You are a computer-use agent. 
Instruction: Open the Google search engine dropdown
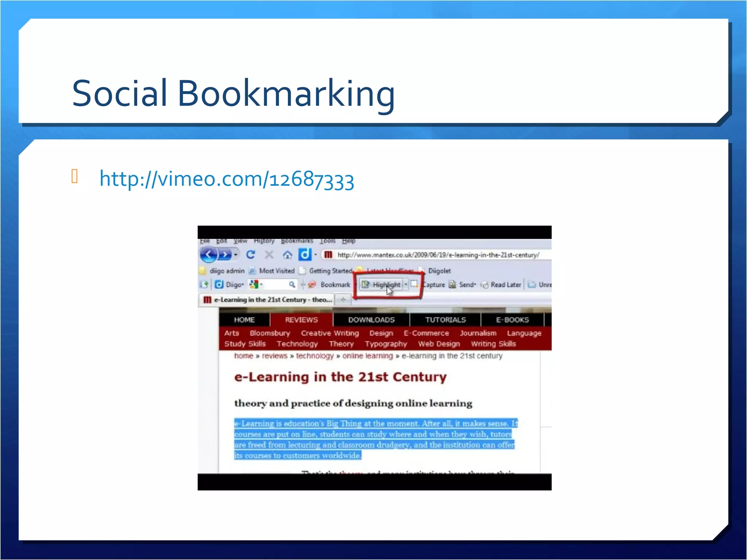click(255, 284)
